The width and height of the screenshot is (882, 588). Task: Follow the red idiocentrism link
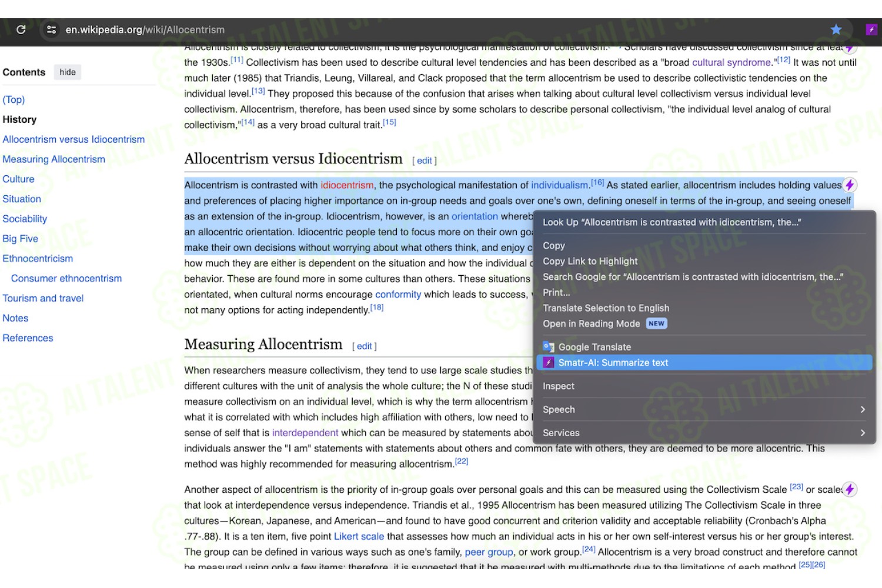[347, 185]
